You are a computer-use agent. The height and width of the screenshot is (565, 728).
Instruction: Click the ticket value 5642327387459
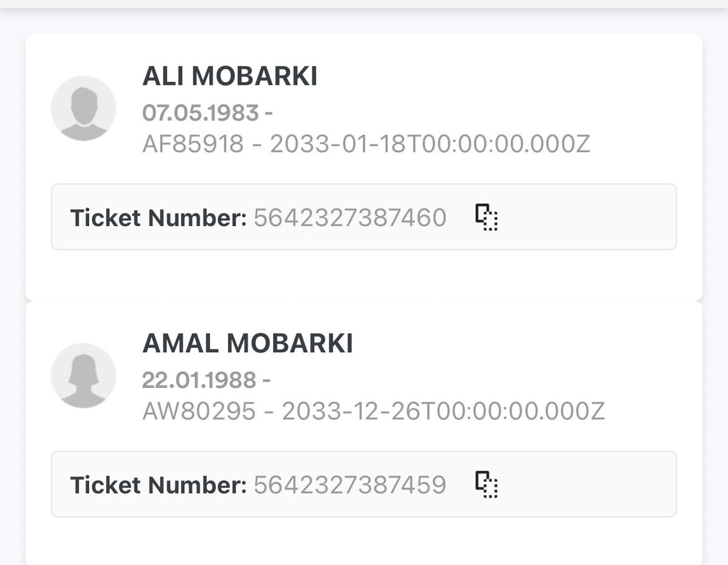tap(349, 485)
